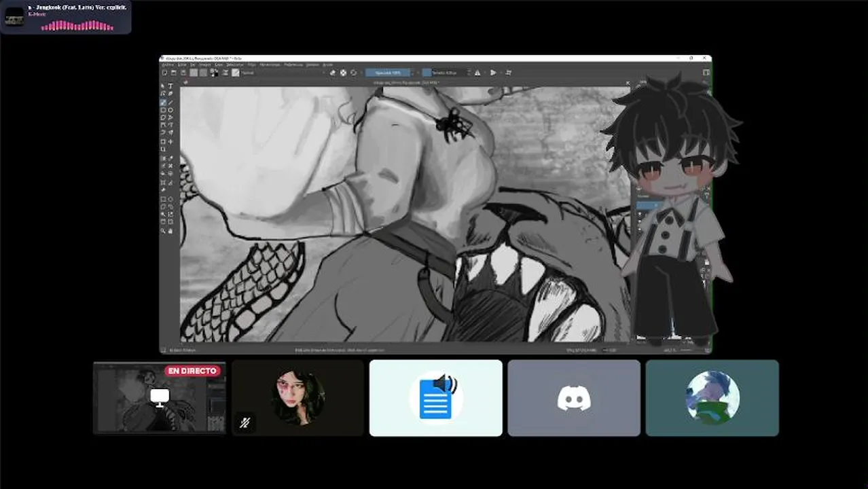Select the Elliptical Selection tool
868x489 pixels.
coord(170,199)
